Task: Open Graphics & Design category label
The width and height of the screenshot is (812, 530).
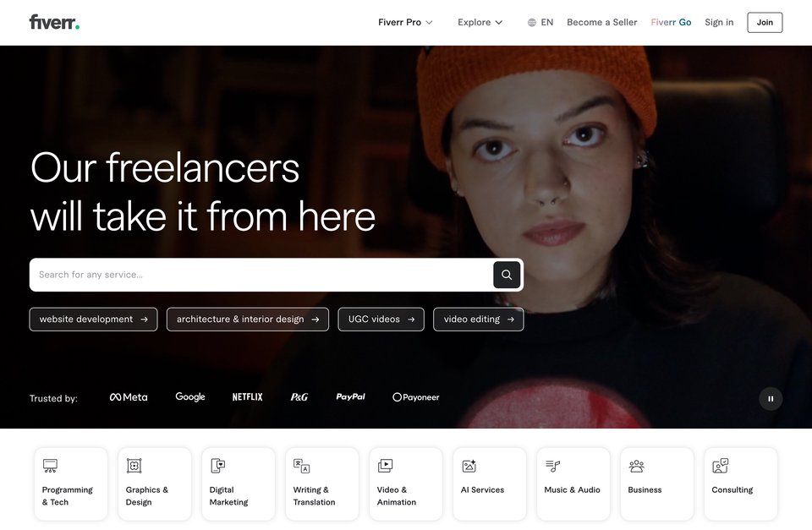Action: (x=147, y=496)
